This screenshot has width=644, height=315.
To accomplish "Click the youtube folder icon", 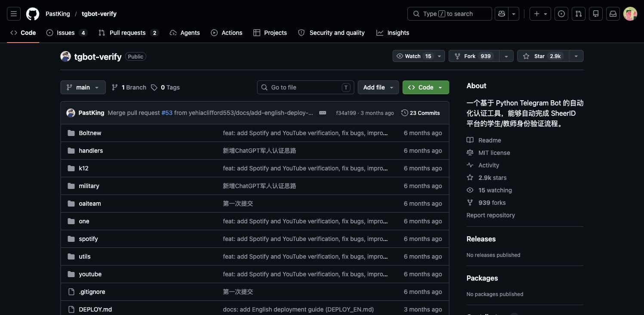I will point(71,274).
